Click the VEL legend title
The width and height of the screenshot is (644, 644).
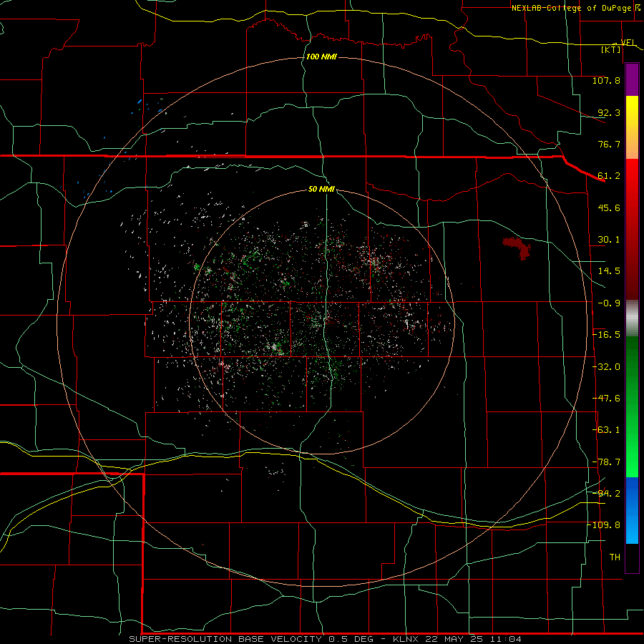click(x=628, y=42)
